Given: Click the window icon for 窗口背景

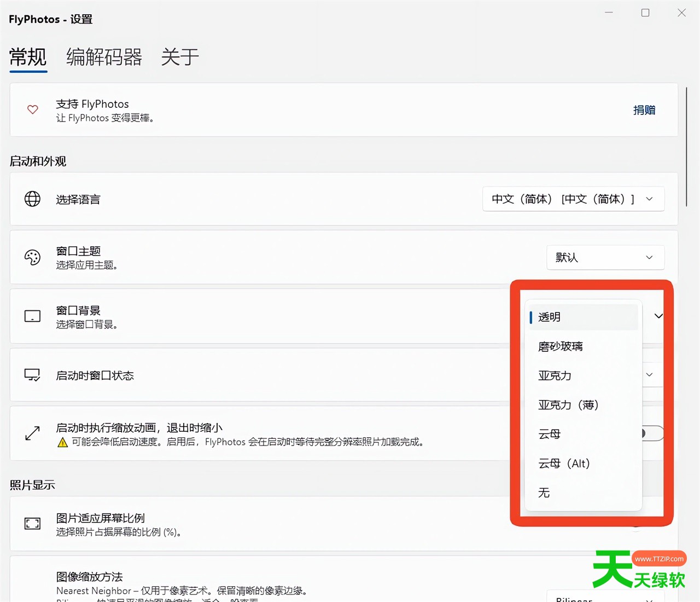Looking at the screenshot, I should point(32,316).
